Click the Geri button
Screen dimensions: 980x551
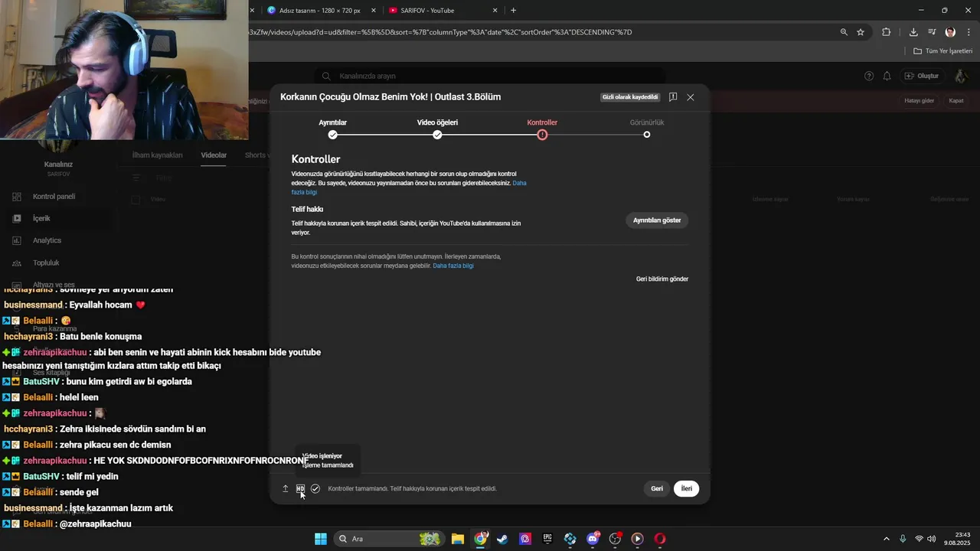657,488
